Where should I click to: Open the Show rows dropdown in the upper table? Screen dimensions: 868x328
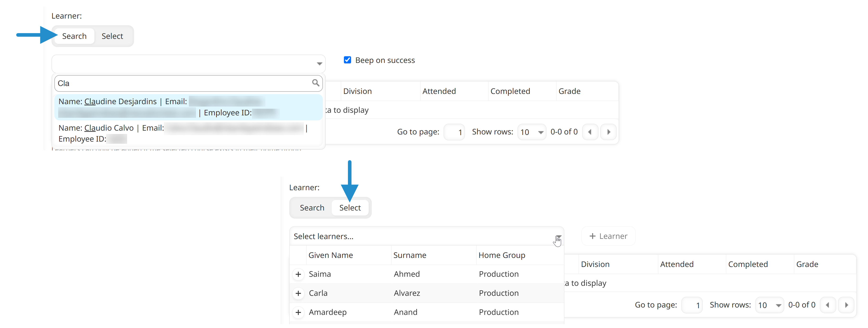click(x=532, y=132)
